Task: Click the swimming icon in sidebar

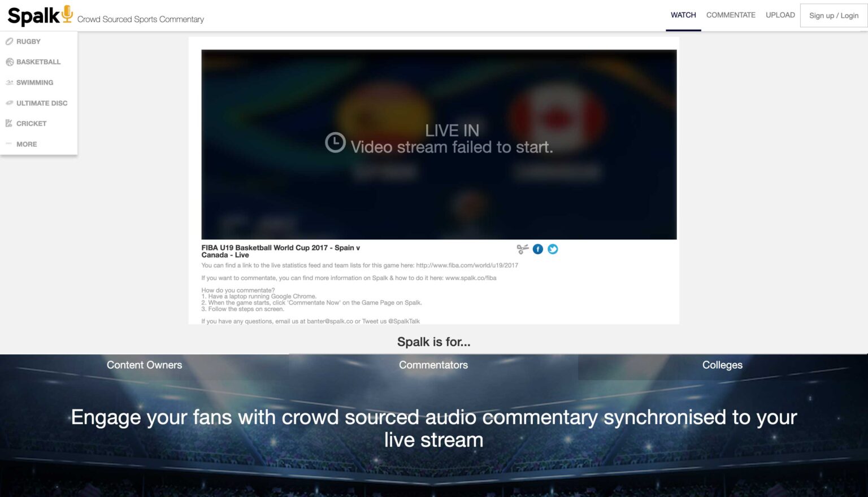Action: click(9, 82)
